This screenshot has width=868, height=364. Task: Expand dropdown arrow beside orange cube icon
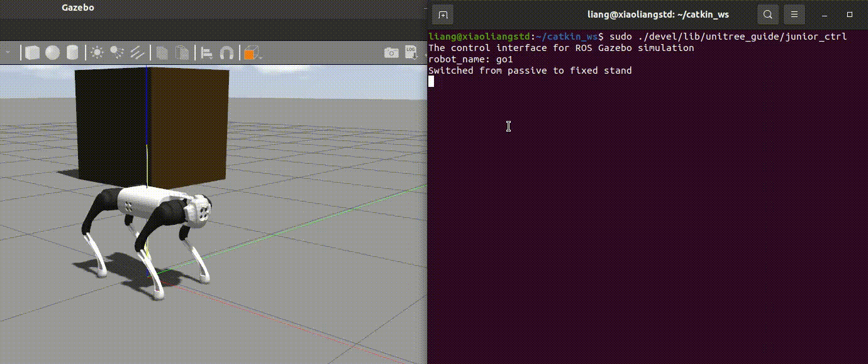(x=260, y=57)
